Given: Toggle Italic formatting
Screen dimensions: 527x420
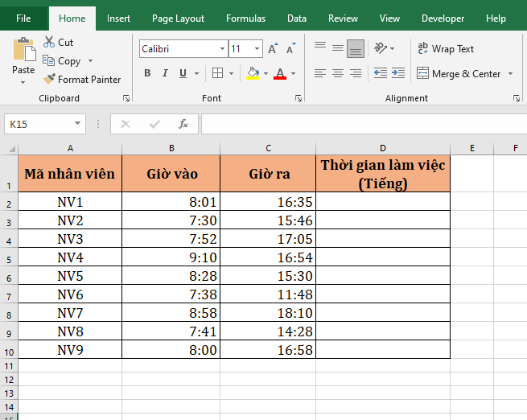Looking at the screenshot, I should 165,73.
